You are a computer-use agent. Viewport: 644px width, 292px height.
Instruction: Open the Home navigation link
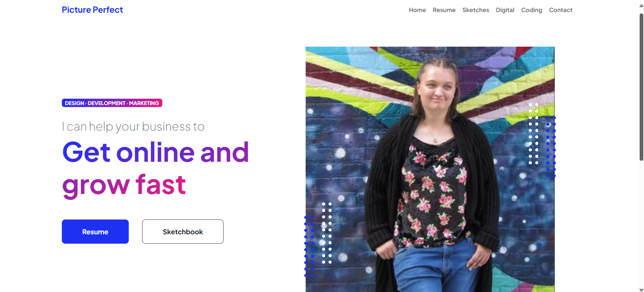[x=417, y=10]
